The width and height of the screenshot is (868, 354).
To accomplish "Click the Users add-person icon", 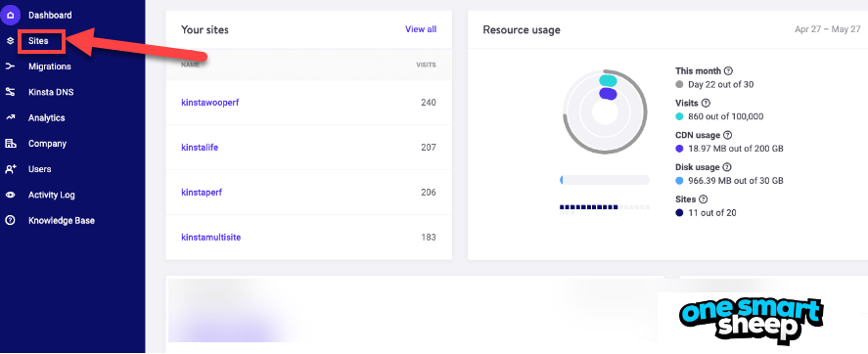I will (10, 169).
